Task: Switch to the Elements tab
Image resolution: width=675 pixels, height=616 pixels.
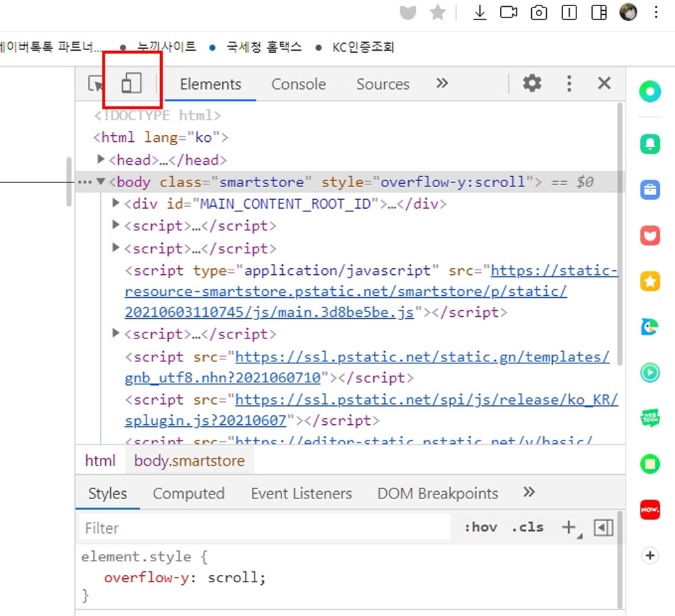Action: point(211,84)
